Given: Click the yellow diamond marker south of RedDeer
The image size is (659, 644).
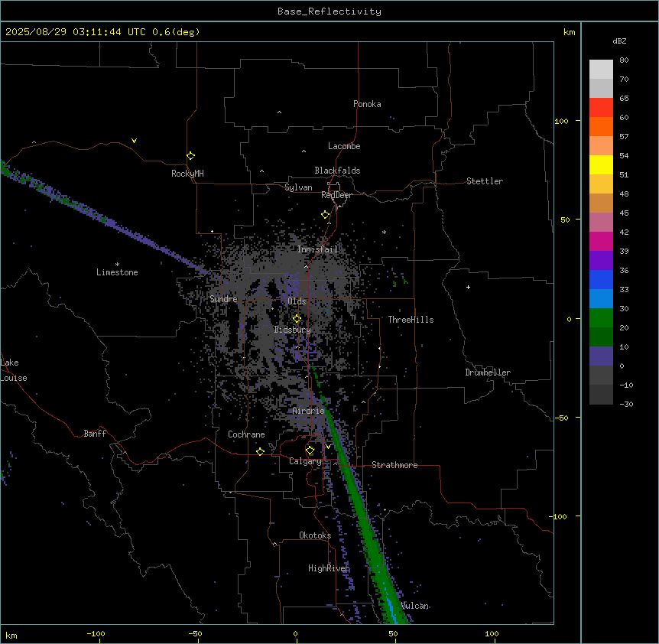Looking at the screenshot, I should 326,215.
